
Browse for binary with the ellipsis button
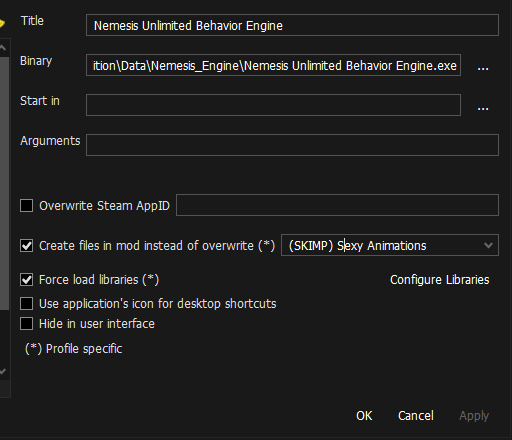[x=483, y=68]
